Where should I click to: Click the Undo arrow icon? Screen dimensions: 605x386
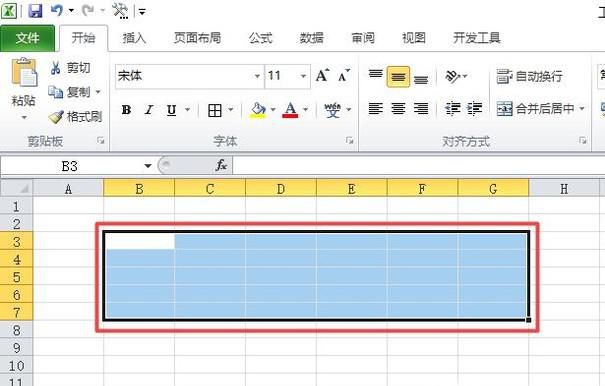pyautogui.click(x=57, y=10)
